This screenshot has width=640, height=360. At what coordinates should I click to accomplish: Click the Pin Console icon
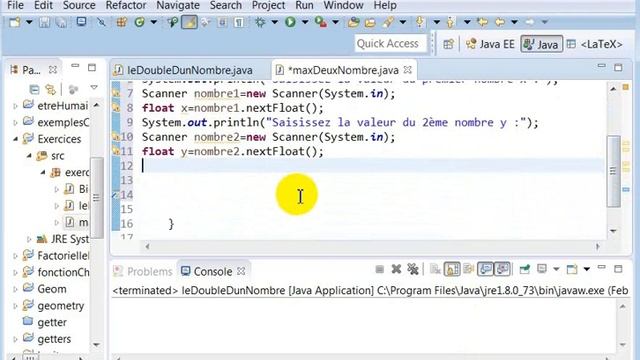524,269
